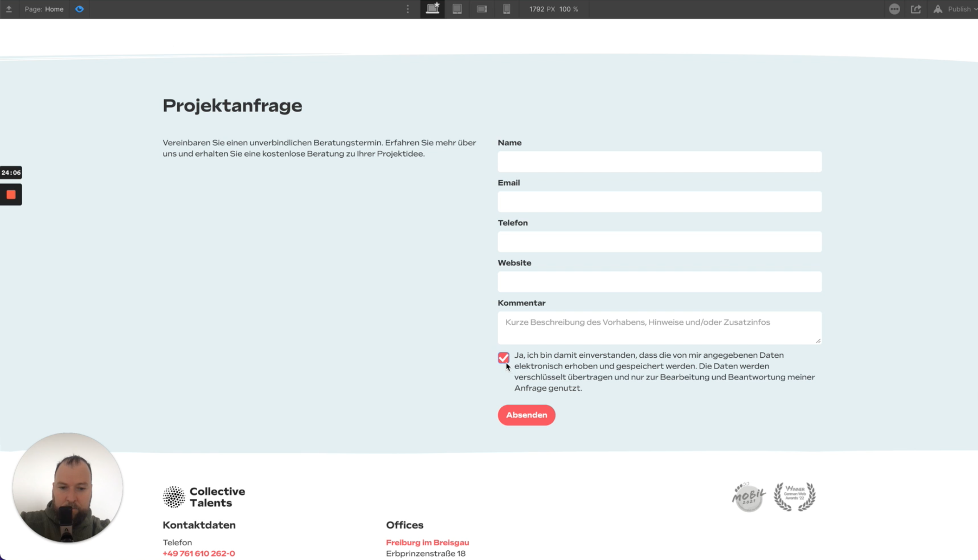Screen dimensions: 978x560
Task: Switch to mobile landscape breakpoint view
Action: pos(482,9)
